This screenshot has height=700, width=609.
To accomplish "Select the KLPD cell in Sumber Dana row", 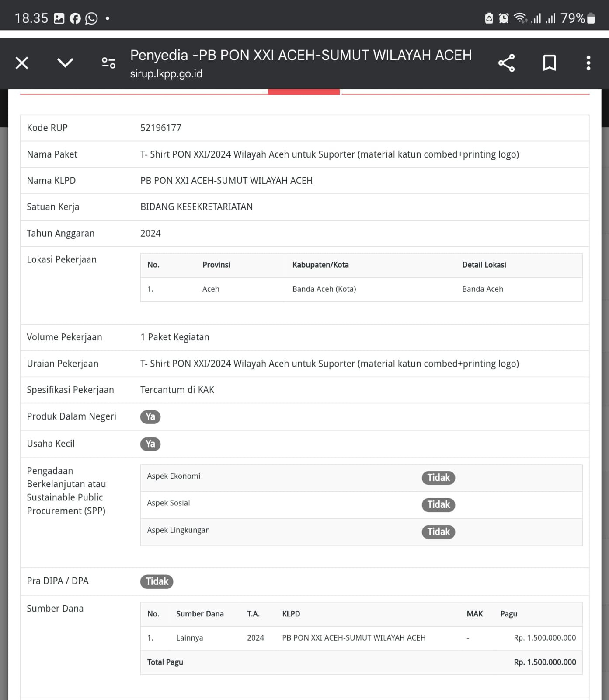I will 354,638.
